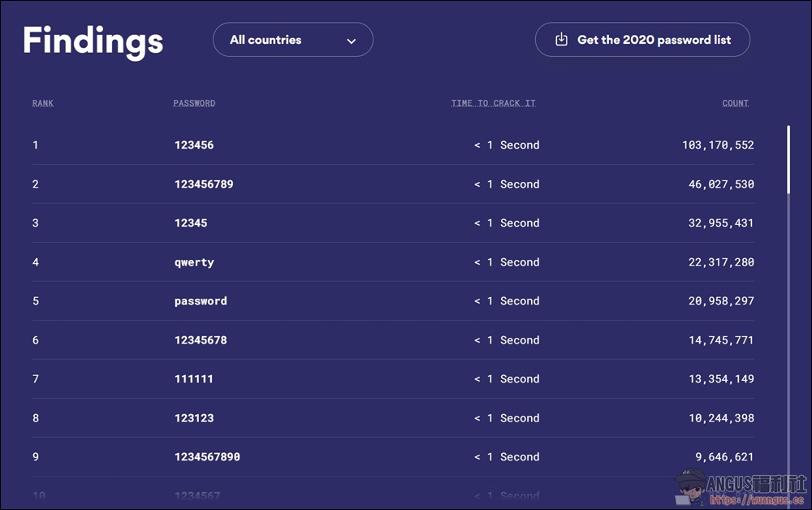The width and height of the screenshot is (812, 510).
Task: Click the ANGUS watermark logo
Action: pos(741,488)
